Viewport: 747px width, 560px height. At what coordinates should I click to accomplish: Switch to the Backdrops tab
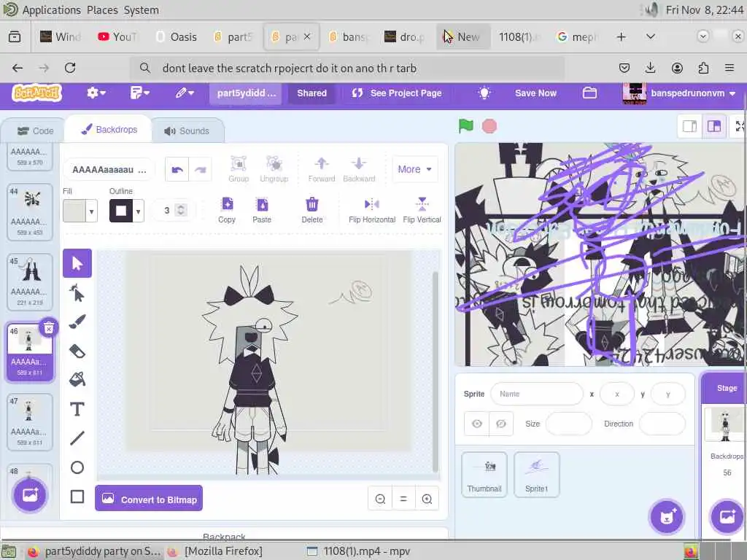[109, 130]
